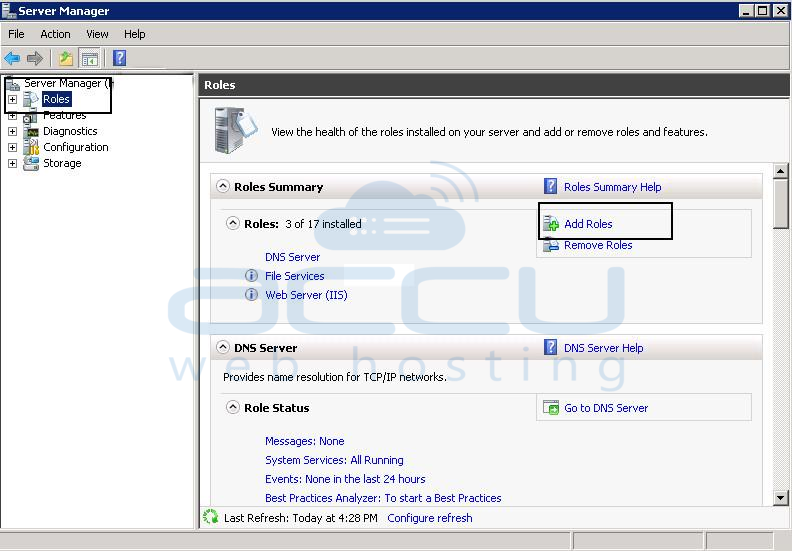Image resolution: width=792 pixels, height=551 pixels.
Task: Click the scrollbar down arrow in Roles pane
Action: coord(780,497)
